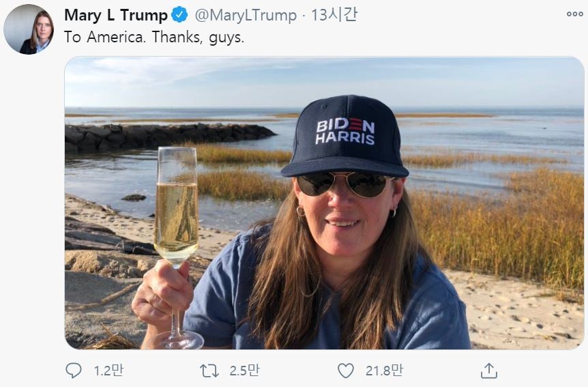Open Mary L Trump's profile avatar
588x387 pixels.
[x=29, y=29]
